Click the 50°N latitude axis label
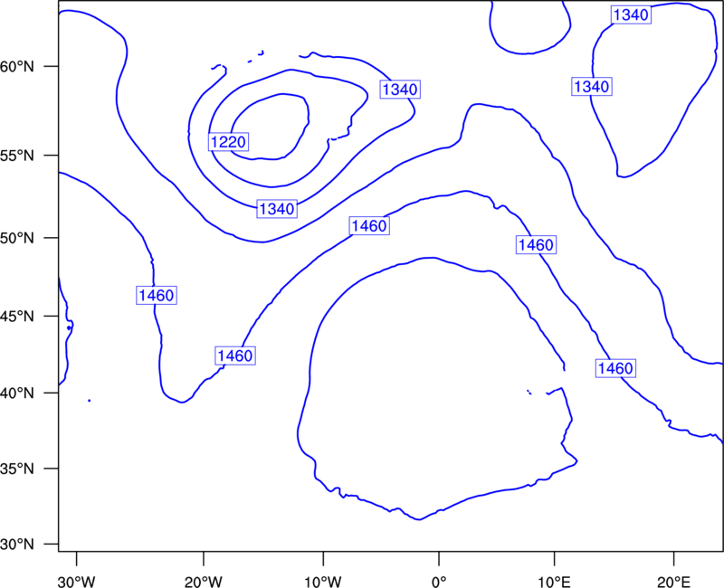The width and height of the screenshot is (724, 588). (x=17, y=238)
